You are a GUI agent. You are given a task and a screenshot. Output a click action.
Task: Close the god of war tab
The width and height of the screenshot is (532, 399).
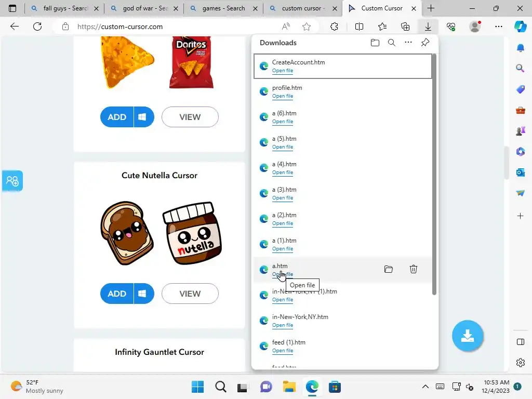click(176, 8)
